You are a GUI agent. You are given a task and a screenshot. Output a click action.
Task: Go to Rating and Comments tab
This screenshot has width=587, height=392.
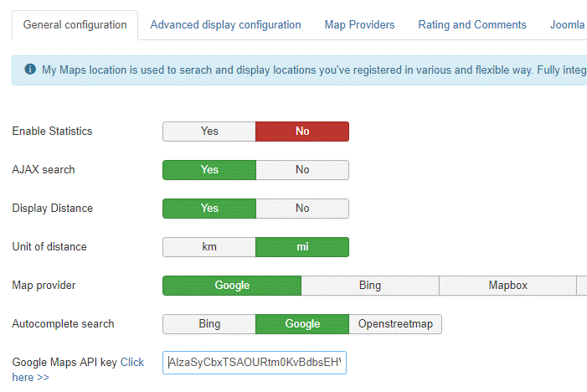pyautogui.click(x=472, y=25)
